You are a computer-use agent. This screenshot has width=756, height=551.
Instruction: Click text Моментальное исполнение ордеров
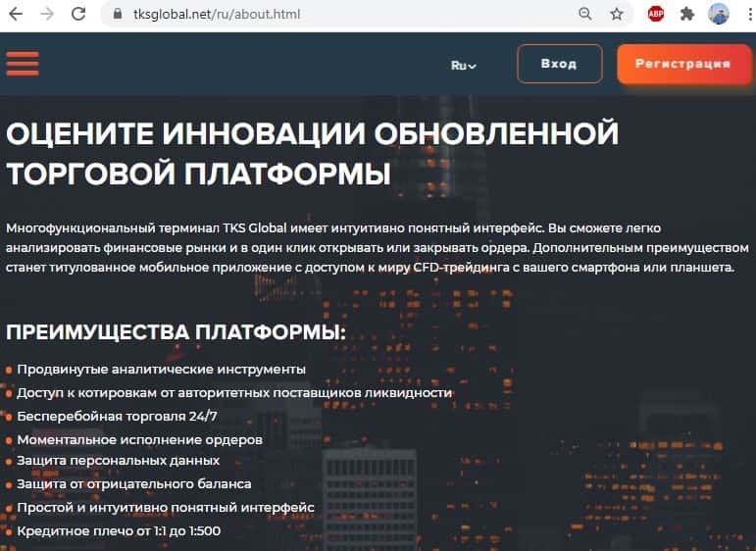pyautogui.click(x=140, y=439)
